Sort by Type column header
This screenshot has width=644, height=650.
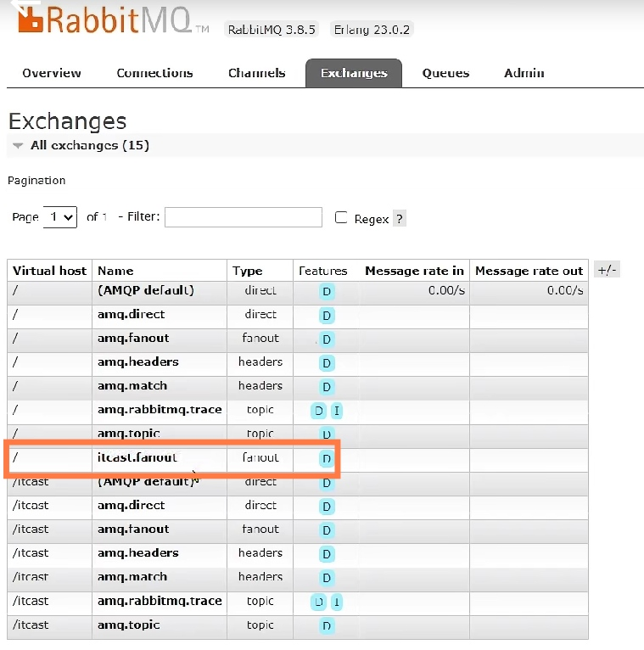[248, 271]
